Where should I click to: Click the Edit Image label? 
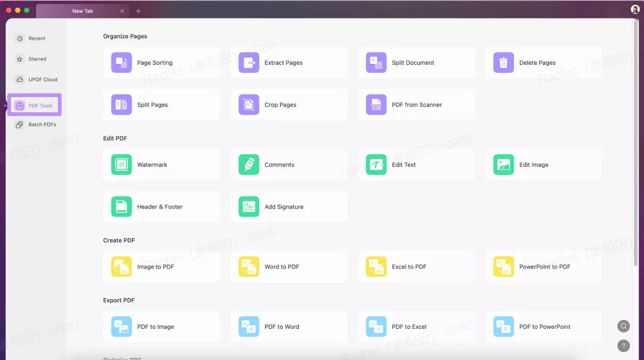coord(534,165)
